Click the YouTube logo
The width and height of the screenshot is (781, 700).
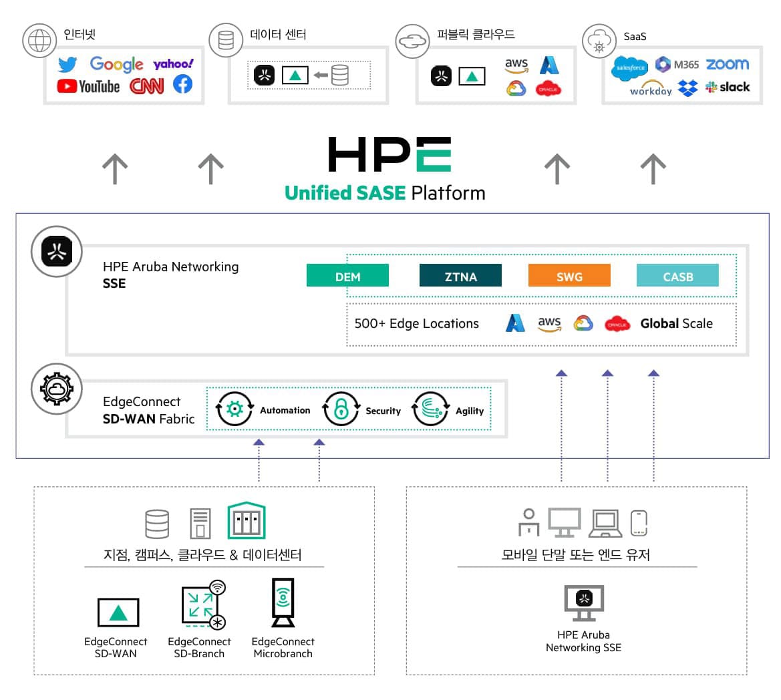[88, 86]
